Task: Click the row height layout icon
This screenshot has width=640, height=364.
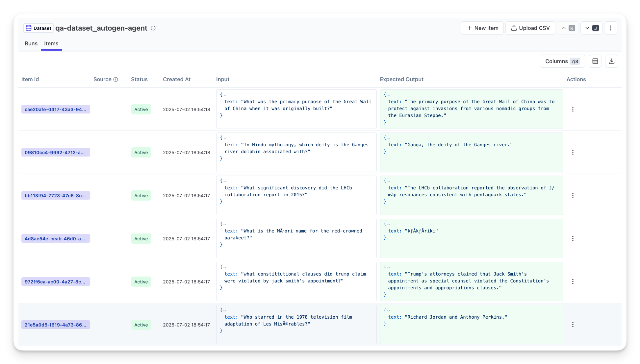Action: point(595,61)
